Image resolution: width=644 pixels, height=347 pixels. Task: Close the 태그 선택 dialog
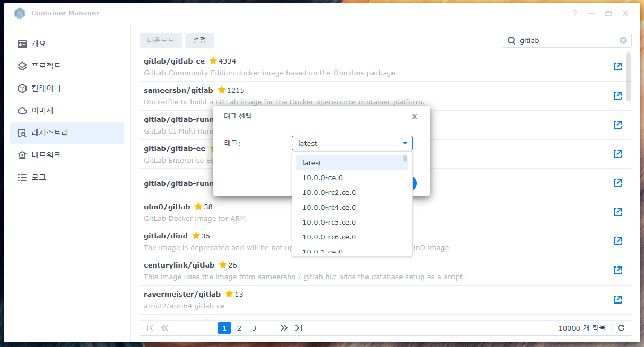click(415, 117)
